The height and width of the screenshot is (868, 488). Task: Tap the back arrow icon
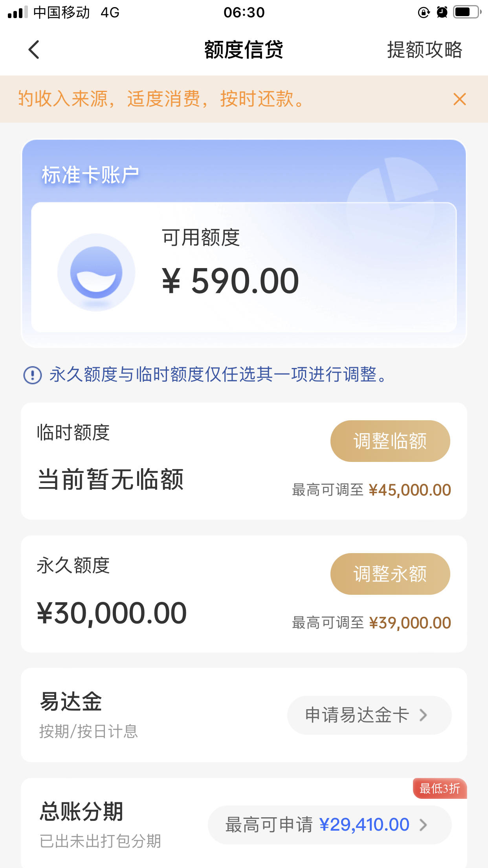(34, 50)
